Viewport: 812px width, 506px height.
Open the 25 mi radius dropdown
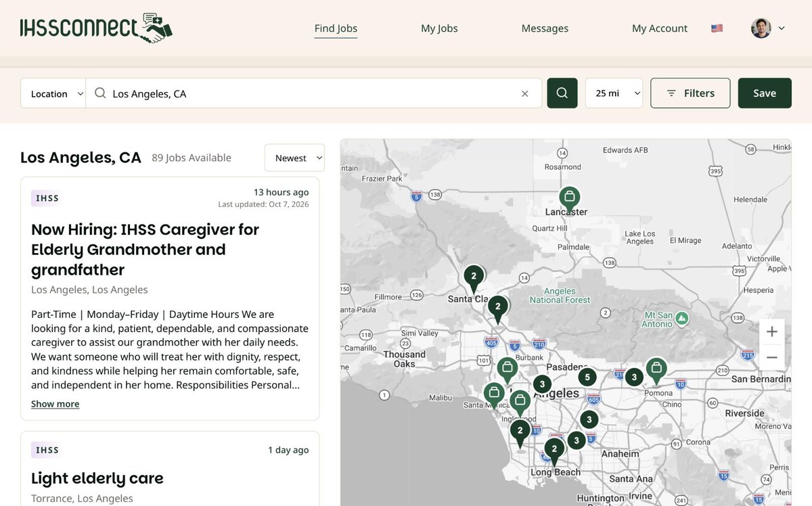tap(614, 93)
